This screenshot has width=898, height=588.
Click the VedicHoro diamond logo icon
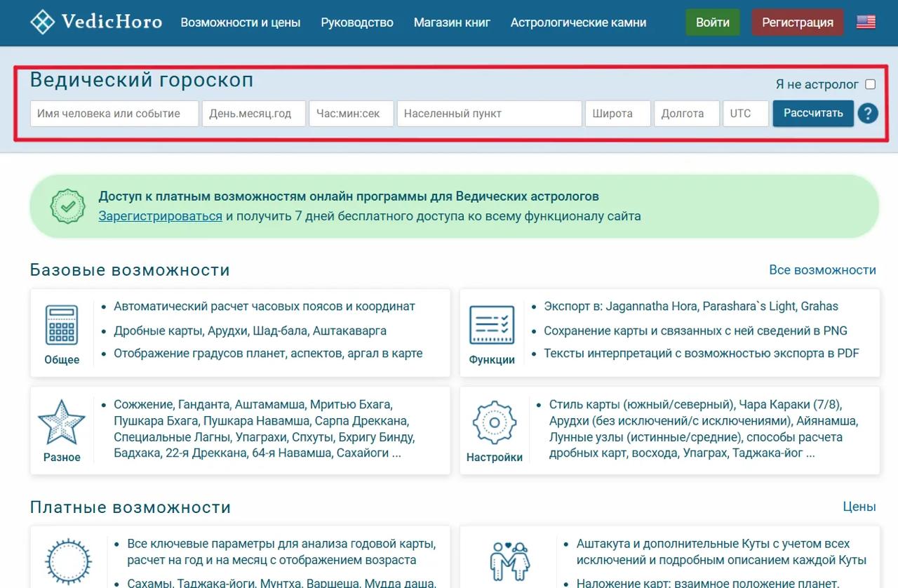pos(43,22)
